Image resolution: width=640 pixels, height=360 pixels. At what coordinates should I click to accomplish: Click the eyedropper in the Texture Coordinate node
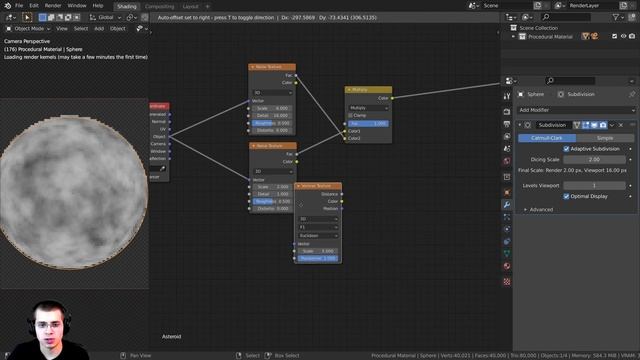[162, 169]
